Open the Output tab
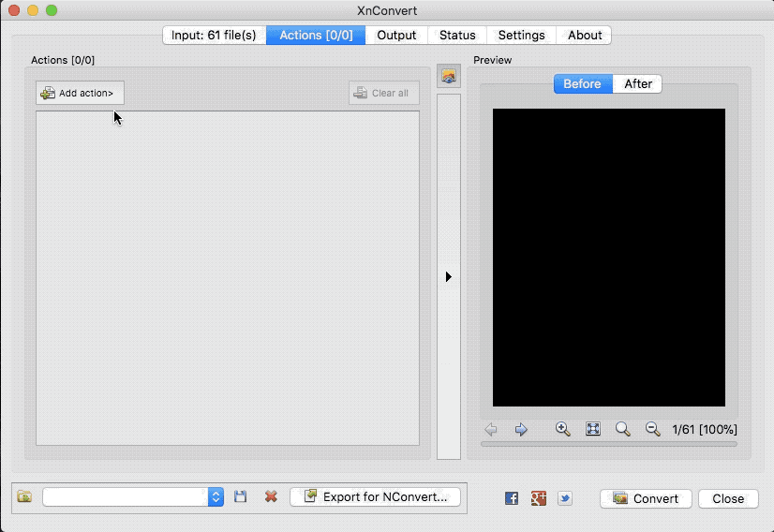This screenshot has width=774, height=532. 396,35
